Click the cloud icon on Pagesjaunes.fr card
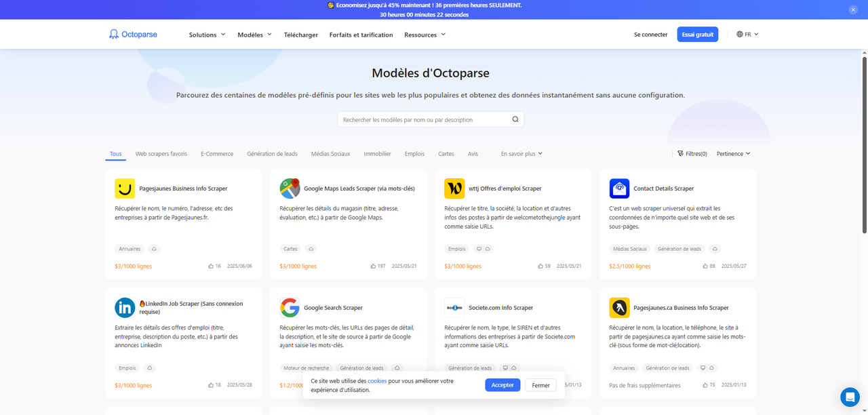The image size is (868, 415). coord(154,249)
